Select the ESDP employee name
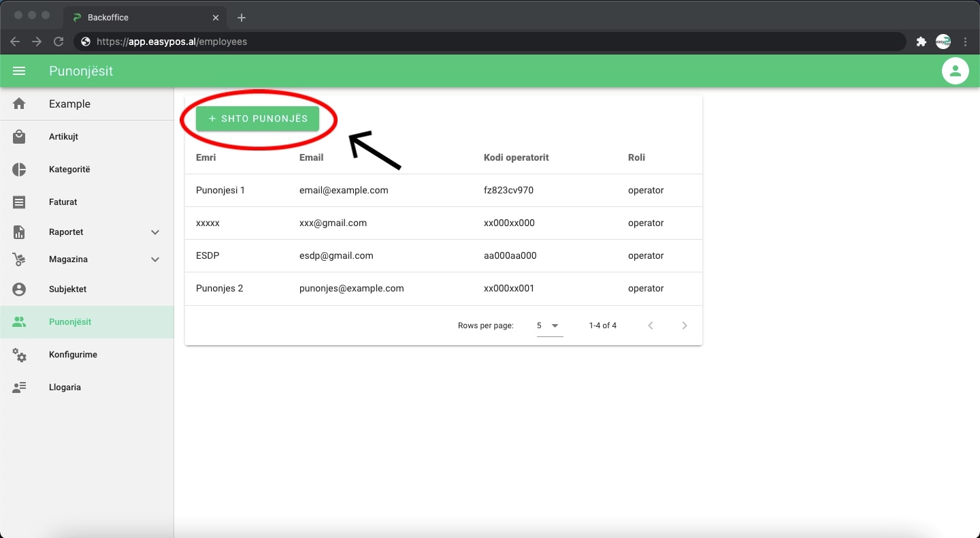This screenshot has width=980, height=538. pyautogui.click(x=208, y=255)
